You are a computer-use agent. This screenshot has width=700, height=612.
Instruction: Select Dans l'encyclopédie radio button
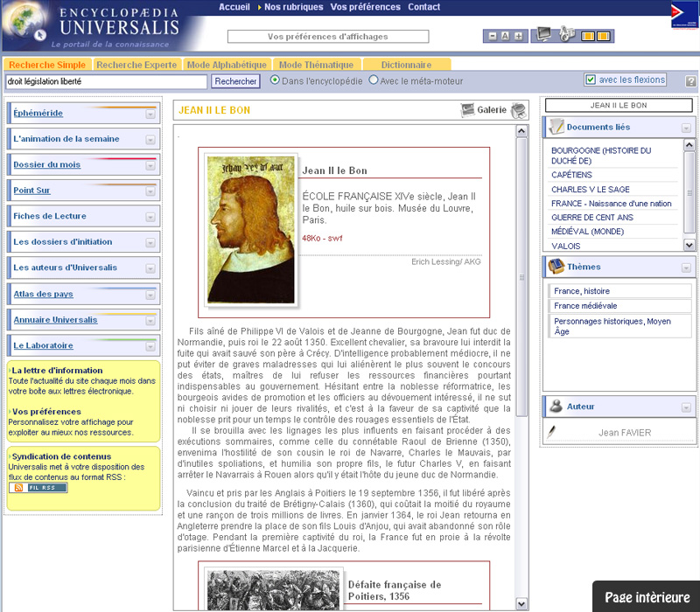click(x=275, y=80)
